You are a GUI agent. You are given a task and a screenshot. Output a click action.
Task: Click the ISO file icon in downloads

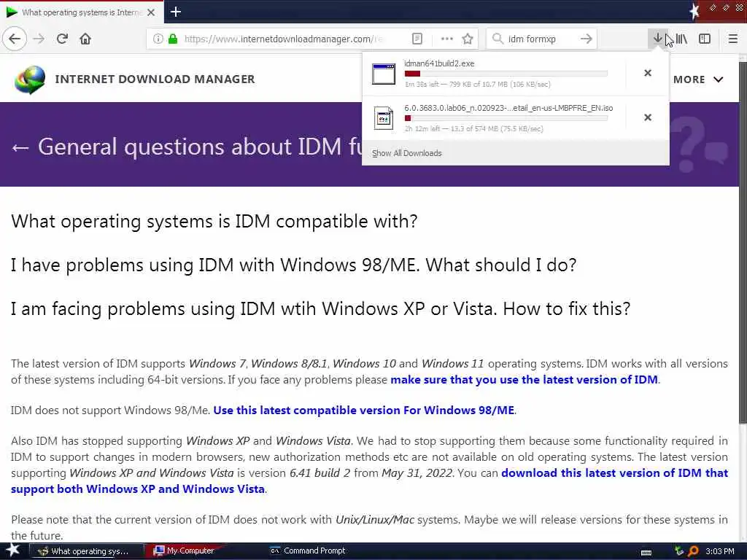384,118
